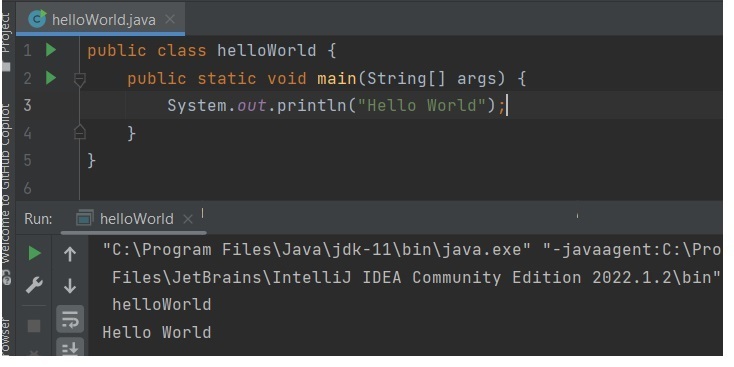Rerun helloWorld with the green play button
734x367 pixels.
(34, 253)
